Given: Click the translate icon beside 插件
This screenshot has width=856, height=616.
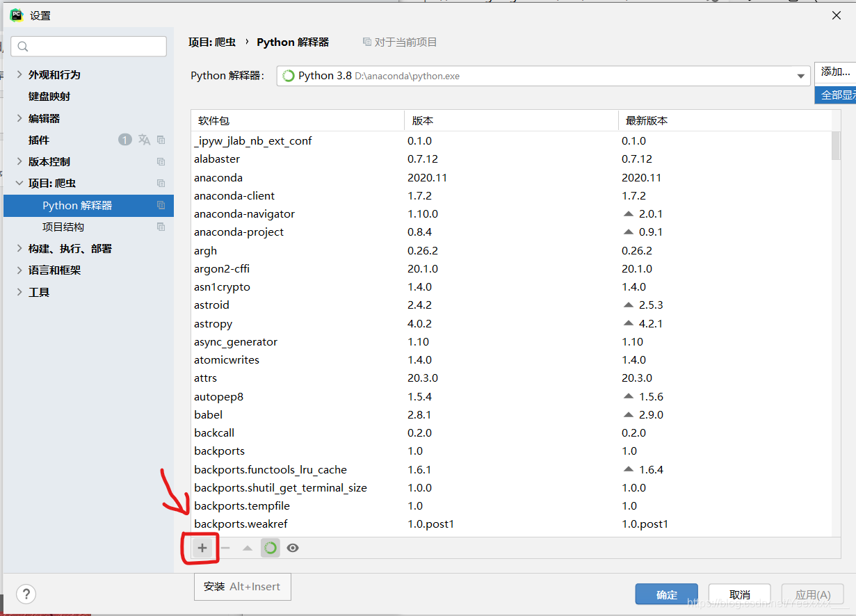Looking at the screenshot, I should coord(144,140).
